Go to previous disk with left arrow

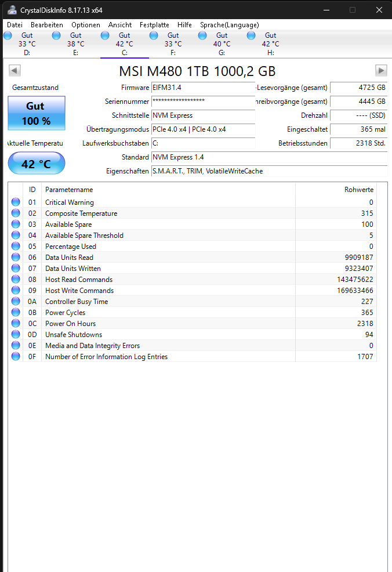point(14,70)
